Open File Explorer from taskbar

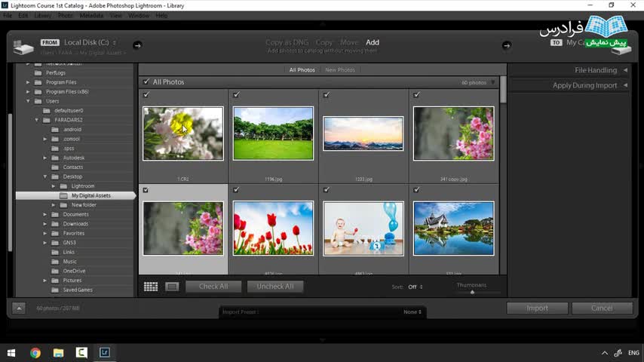click(x=58, y=352)
